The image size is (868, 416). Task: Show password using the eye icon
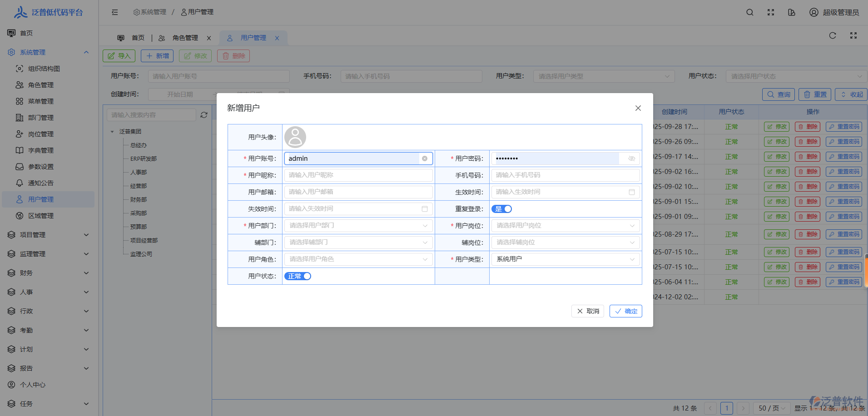(x=631, y=158)
